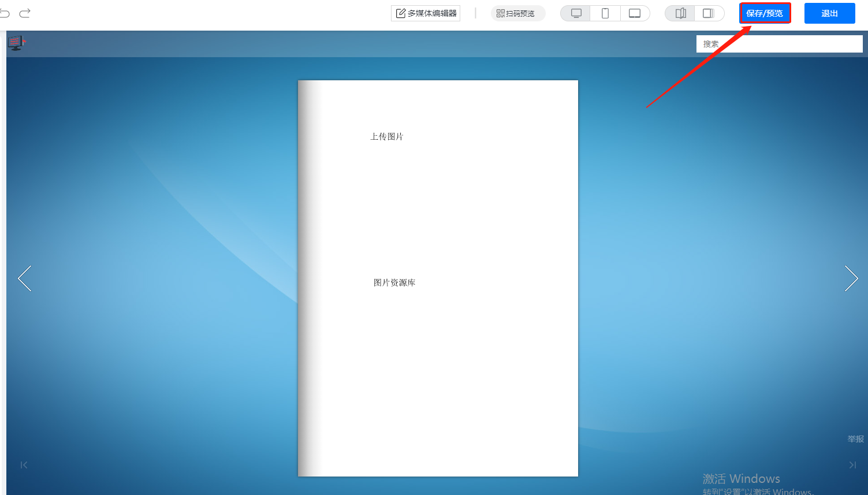Image resolution: width=868 pixels, height=495 pixels.
Task: Jump to first page icon
Action: click(24, 465)
